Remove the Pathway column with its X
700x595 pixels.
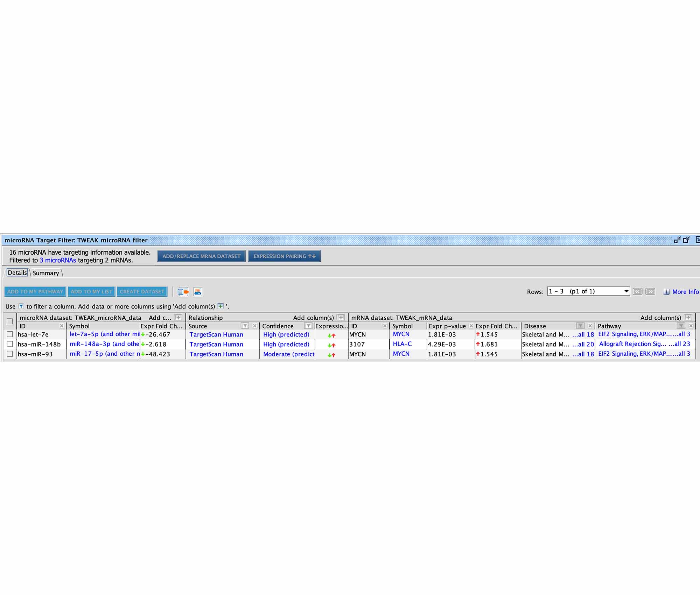point(691,326)
